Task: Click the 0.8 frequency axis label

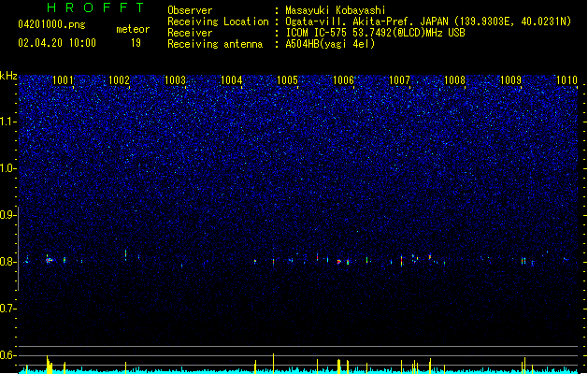Action: (x=7, y=262)
